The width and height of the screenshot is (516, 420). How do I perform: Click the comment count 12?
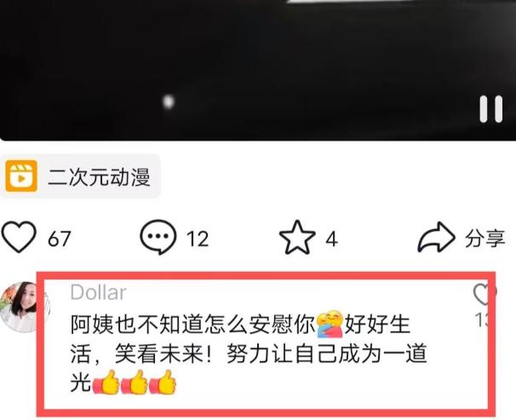click(x=198, y=239)
